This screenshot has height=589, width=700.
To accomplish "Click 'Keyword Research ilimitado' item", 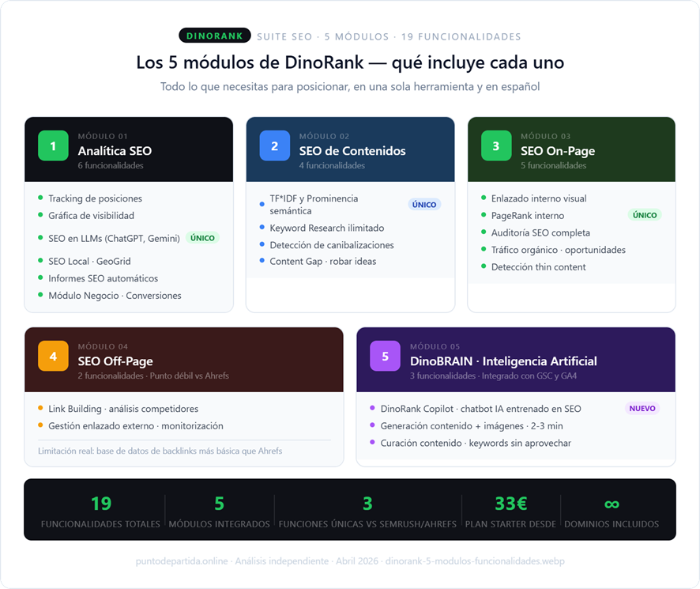I will (327, 228).
